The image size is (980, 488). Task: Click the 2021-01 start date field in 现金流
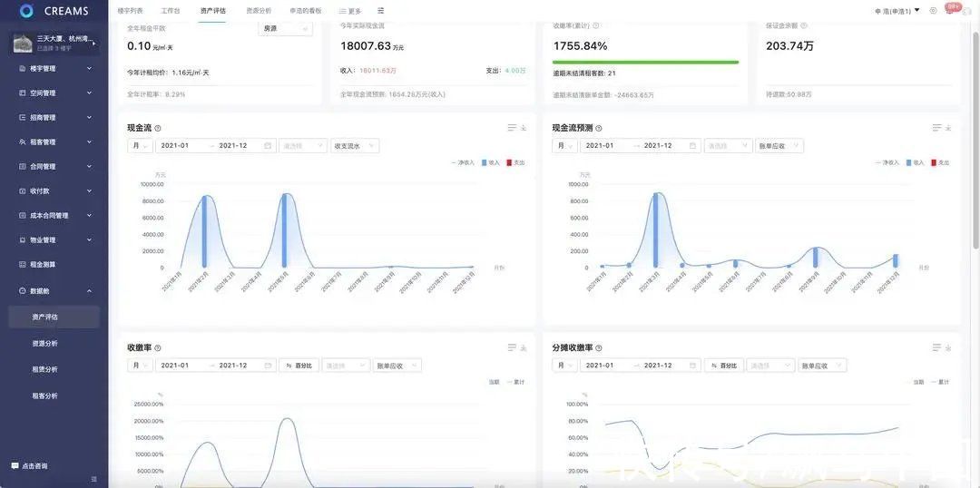pos(175,146)
